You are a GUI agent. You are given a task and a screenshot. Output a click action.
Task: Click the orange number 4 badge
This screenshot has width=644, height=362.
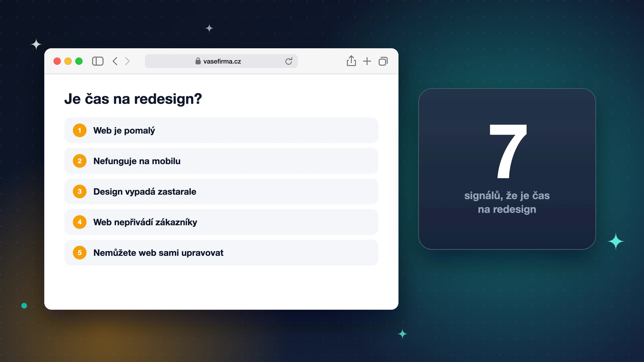pyautogui.click(x=80, y=222)
